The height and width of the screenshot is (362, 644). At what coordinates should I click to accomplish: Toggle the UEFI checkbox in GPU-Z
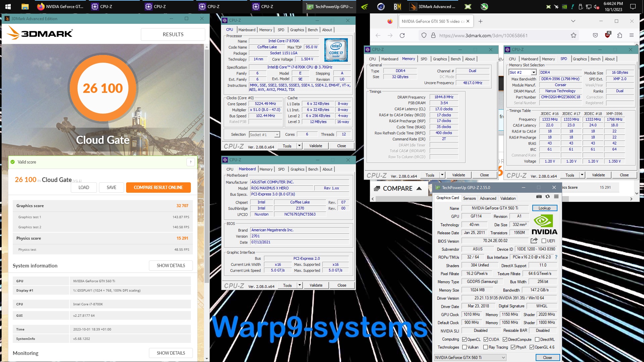[x=544, y=241]
